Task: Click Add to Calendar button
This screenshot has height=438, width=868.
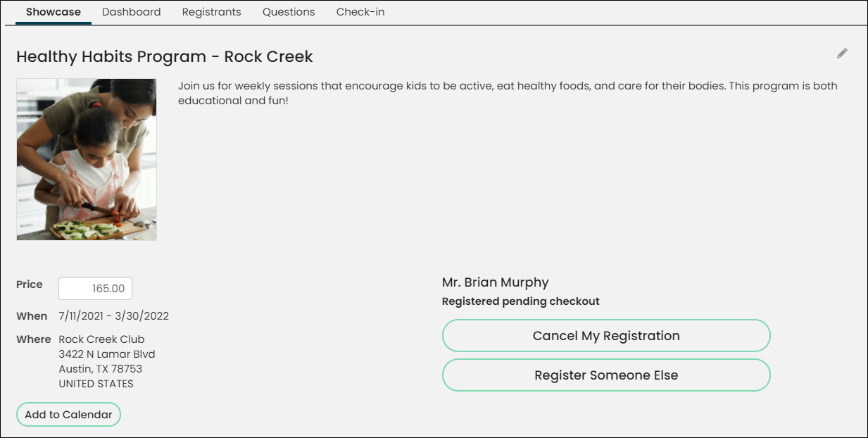Action: point(69,415)
